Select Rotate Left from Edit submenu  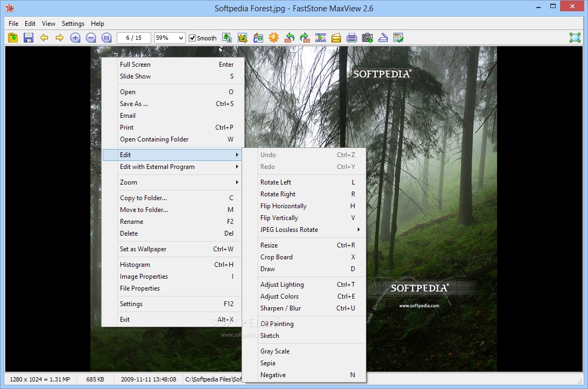(x=275, y=182)
